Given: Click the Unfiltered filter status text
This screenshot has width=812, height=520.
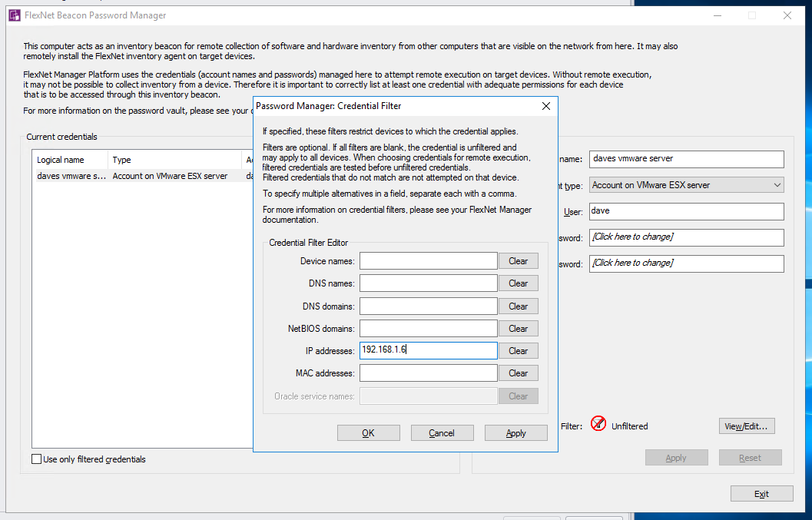Looking at the screenshot, I should coord(630,426).
